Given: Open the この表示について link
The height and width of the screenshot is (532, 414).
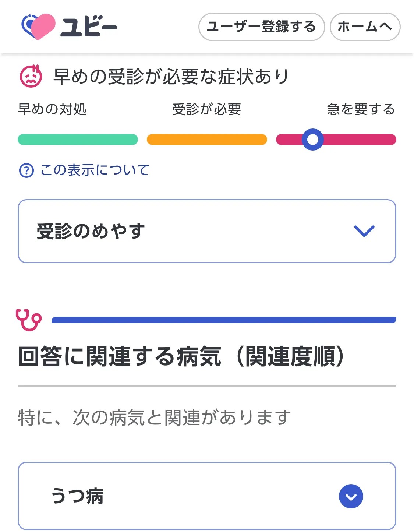Looking at the screenshot, I should pyautogui.click(x=95, y=170).
